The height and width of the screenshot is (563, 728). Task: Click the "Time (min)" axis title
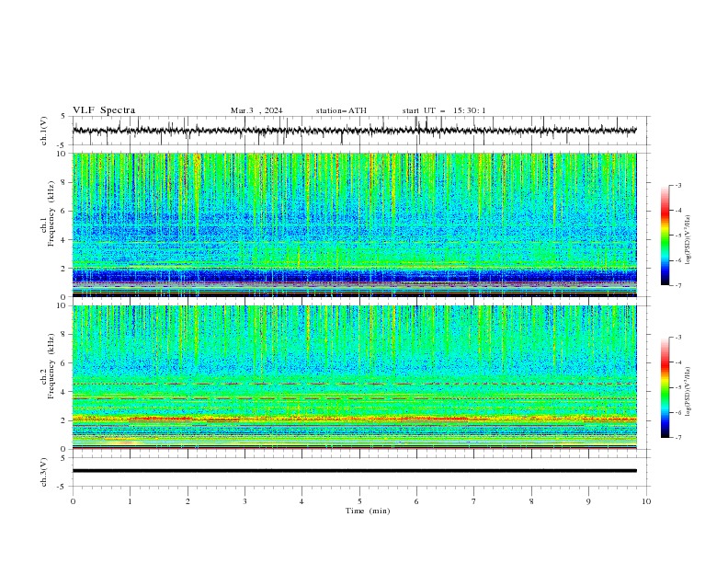pyautogui.click(x=368, y=511)
